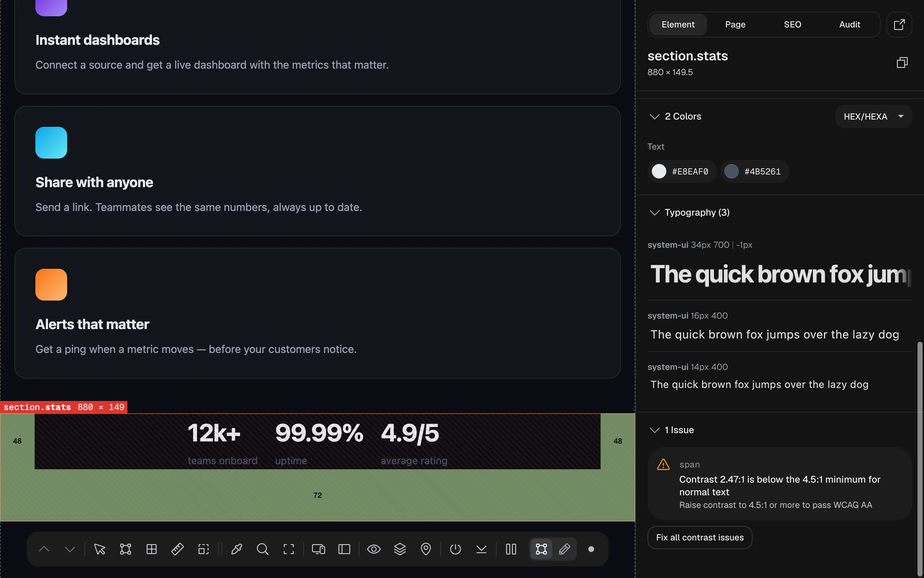Click the uptime label under 99.99%
The image size is (924, 578).
point(291,461)
